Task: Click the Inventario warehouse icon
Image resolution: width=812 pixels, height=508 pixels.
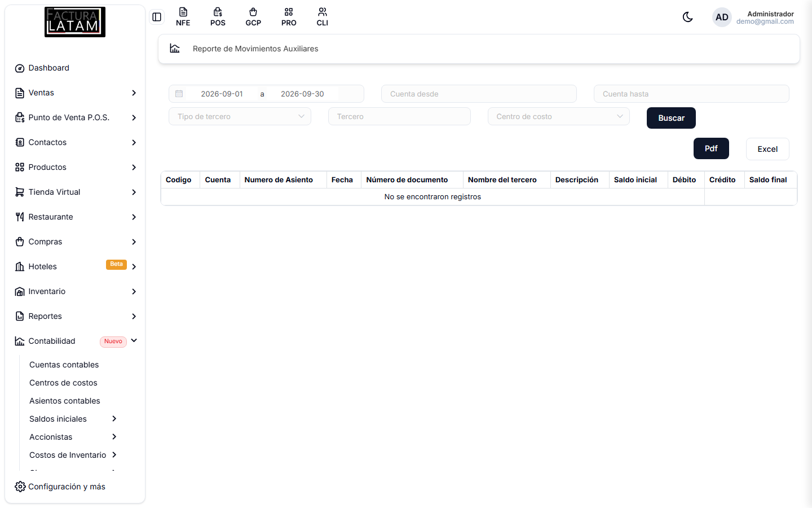Action: 20,292
